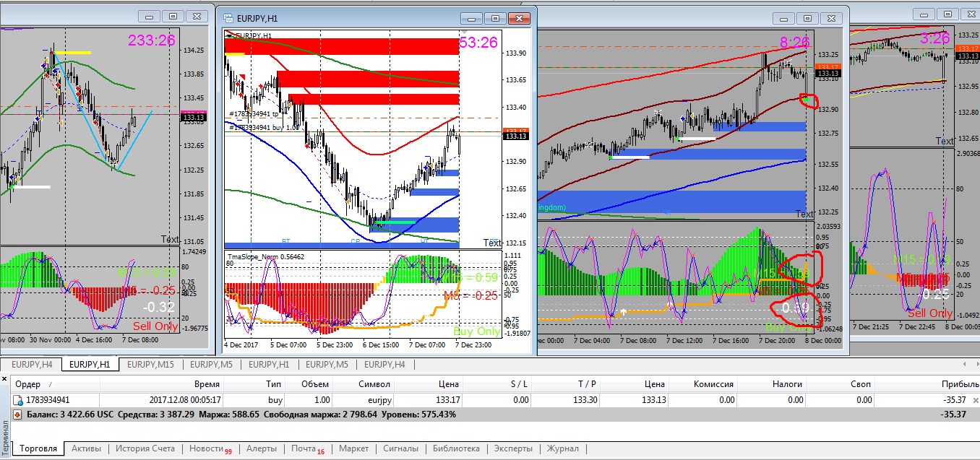Open the Маркет tab

pyautogui.click(x=353, y=448)
